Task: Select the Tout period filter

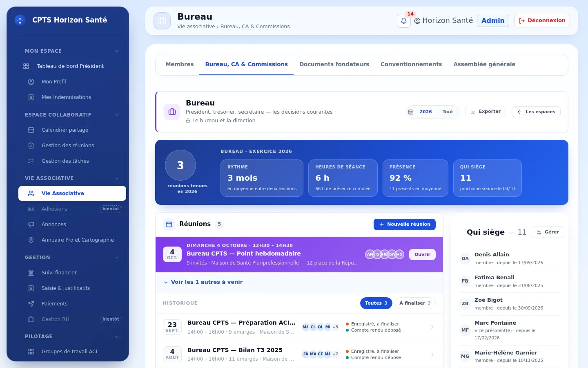Action: (448, 112)
